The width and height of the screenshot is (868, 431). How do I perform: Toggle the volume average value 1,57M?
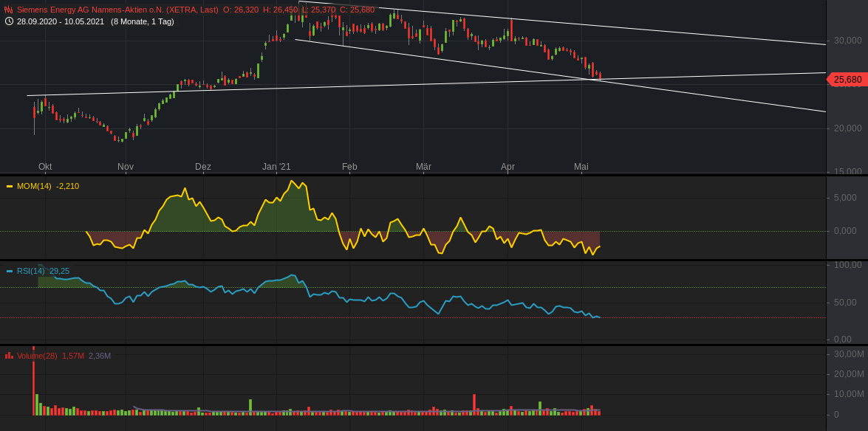(x=74, y=355)
